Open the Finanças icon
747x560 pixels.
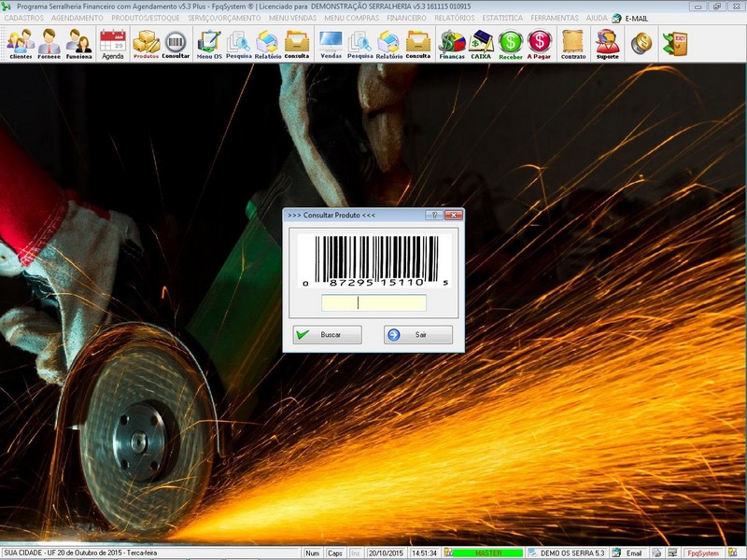452,44
